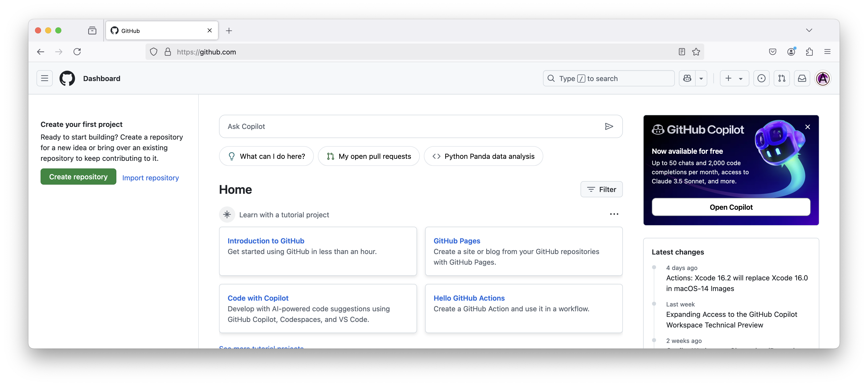The image size is (868, 386).
Task: Open the Issues icon in header
Action: (x=761, y=79)
